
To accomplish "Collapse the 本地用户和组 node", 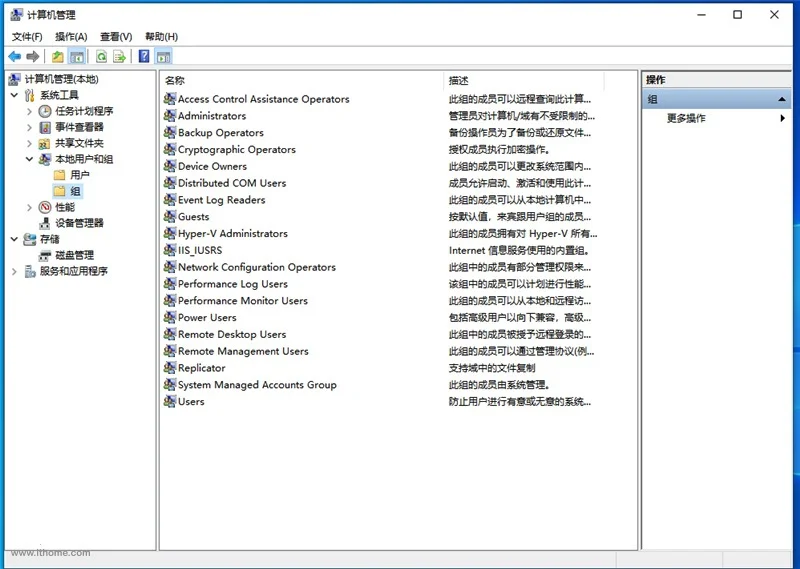I will (x=29, y=159).
